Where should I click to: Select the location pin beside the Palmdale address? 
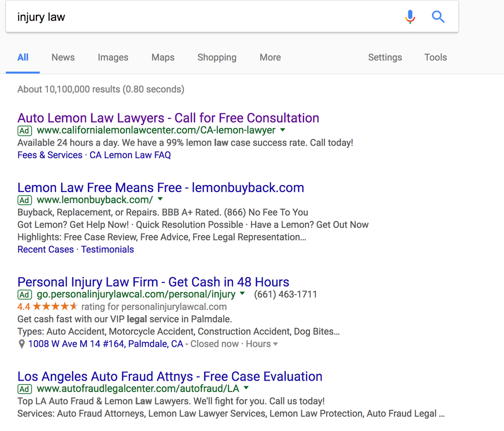click(x=21, y=344)
